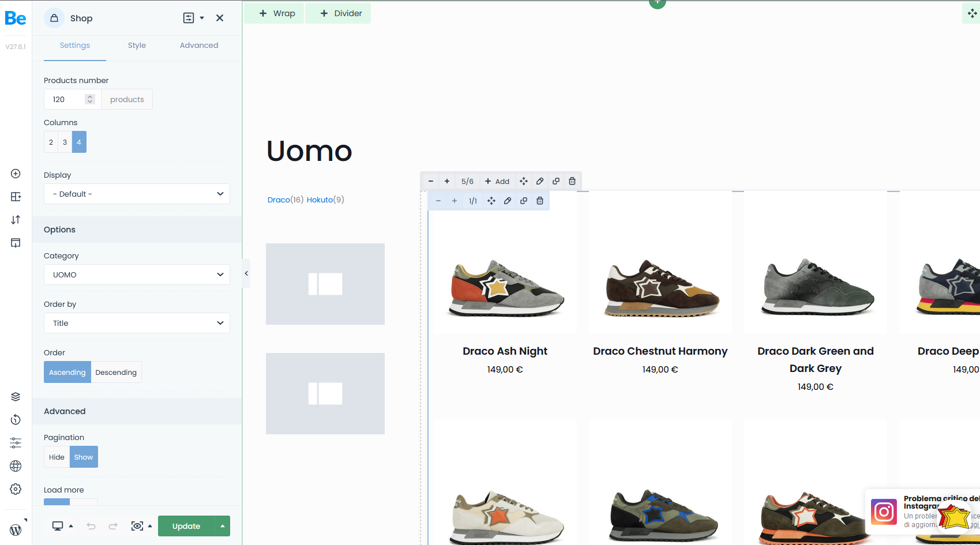Screen dimensions: 980x545
Task: Decrease the 5/6 wrap size
Action: click(x=431, y=181)
